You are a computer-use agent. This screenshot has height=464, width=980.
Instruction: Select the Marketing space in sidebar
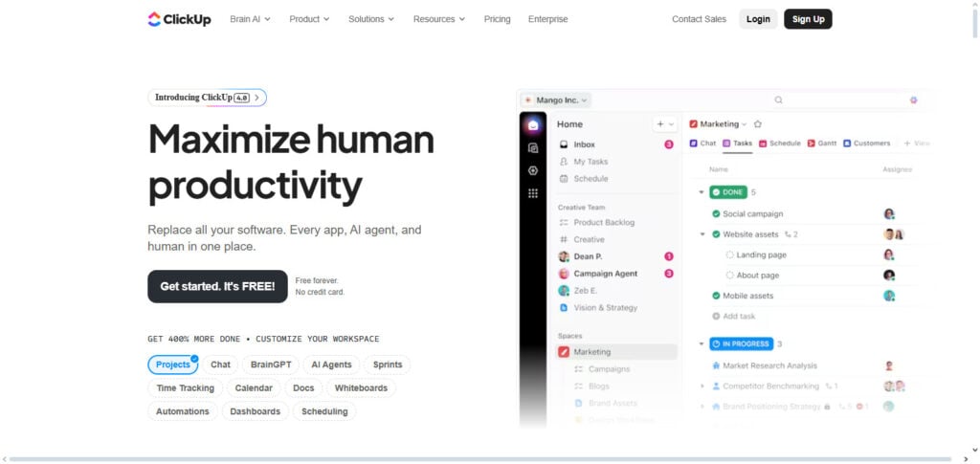[x=615, y=352]
